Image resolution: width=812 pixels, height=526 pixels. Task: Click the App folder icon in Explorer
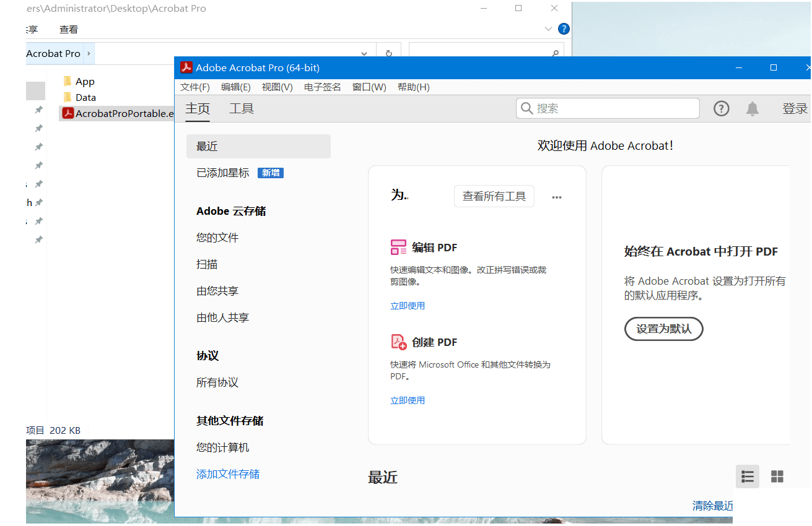point(68,81)
